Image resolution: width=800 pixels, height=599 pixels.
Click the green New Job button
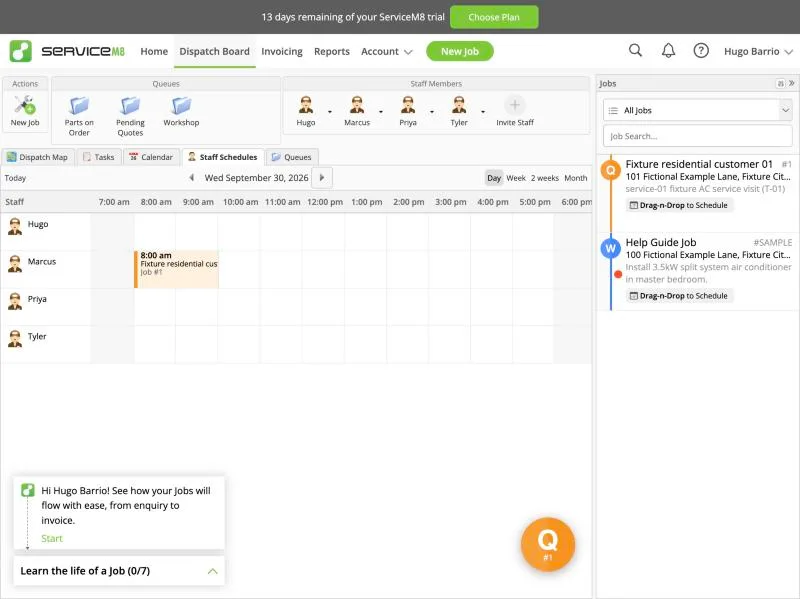coord(460,51)
